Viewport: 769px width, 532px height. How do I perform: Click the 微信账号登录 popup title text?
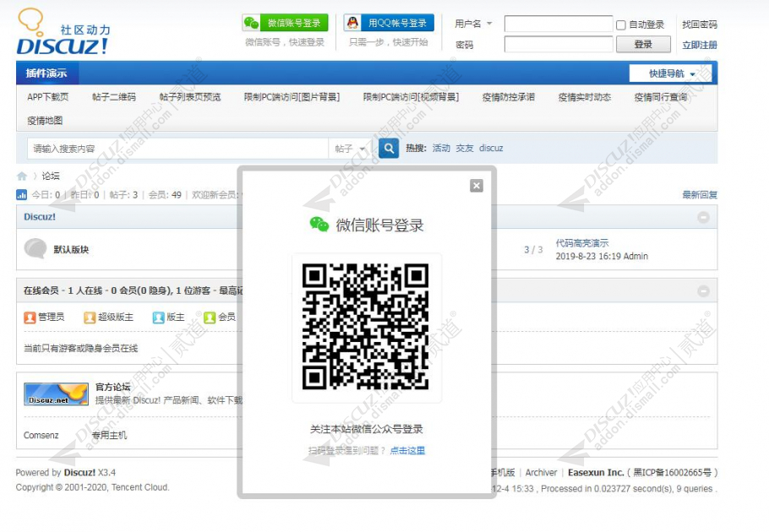(379, 225)
